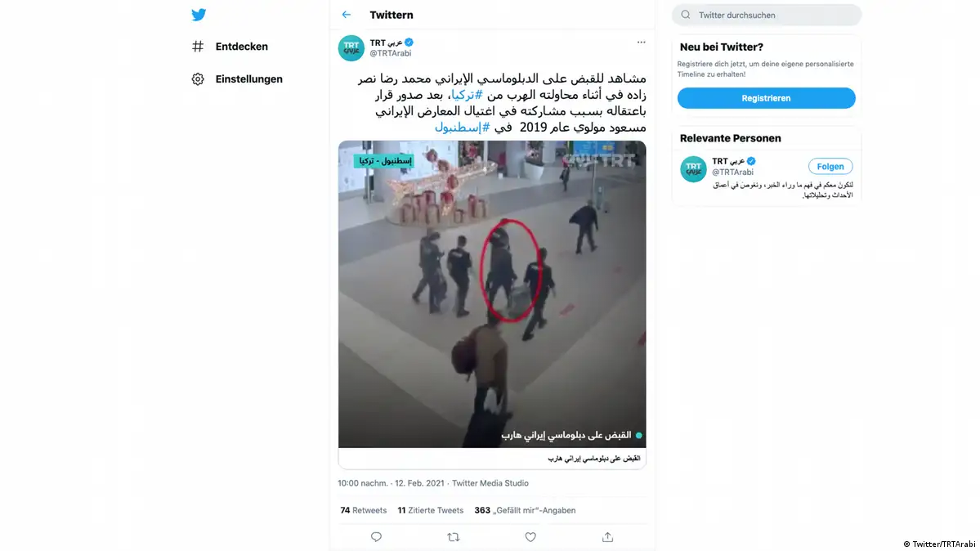This screenshot has width=980, height=551.
Task: Retweet using the retweet icon
Action: click(x=453, y=536)
